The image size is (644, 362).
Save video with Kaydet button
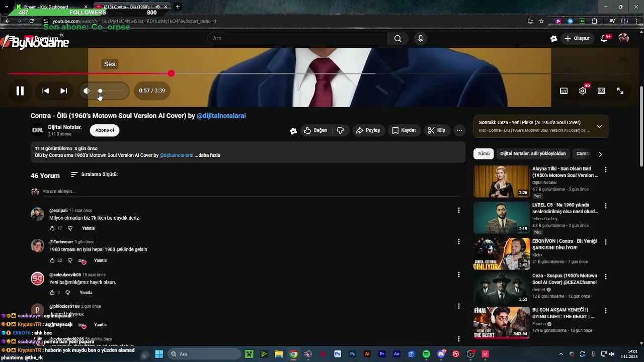point(404,130)
